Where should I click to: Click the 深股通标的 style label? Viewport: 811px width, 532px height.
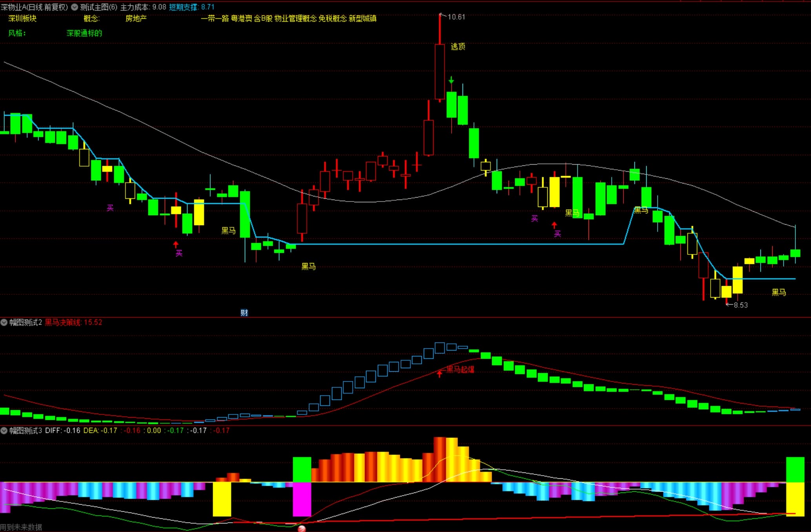point(84,33)
